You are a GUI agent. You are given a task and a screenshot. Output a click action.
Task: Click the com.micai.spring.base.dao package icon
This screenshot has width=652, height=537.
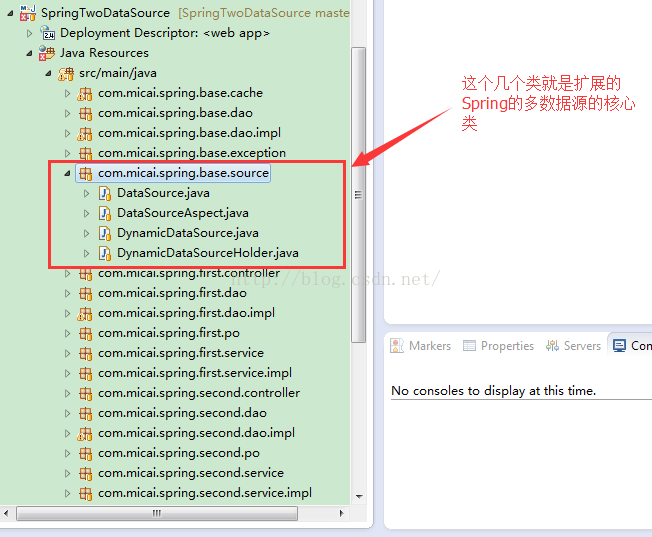pos(86,113)
